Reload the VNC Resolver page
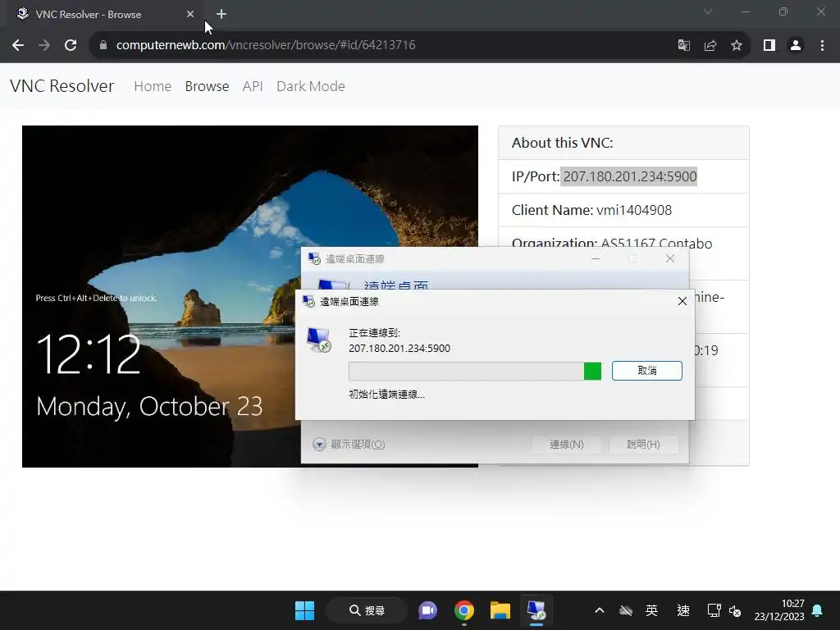840x630 pixels. [71, 45]
